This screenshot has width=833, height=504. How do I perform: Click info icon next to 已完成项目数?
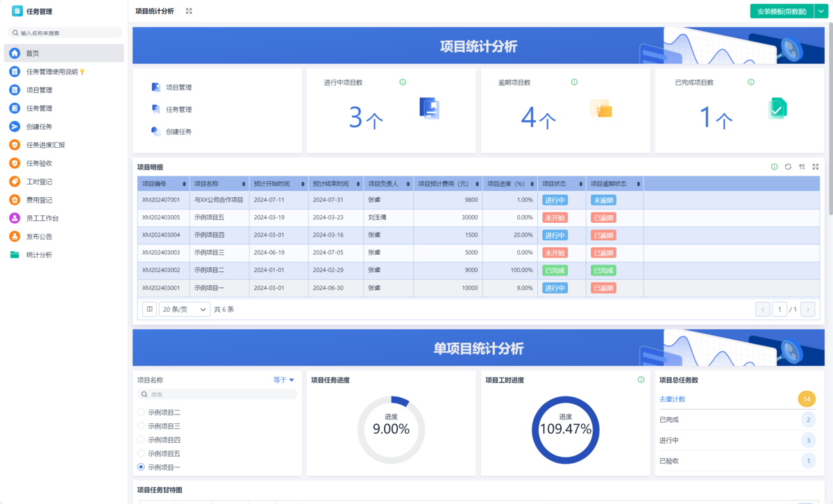(751, 82)
